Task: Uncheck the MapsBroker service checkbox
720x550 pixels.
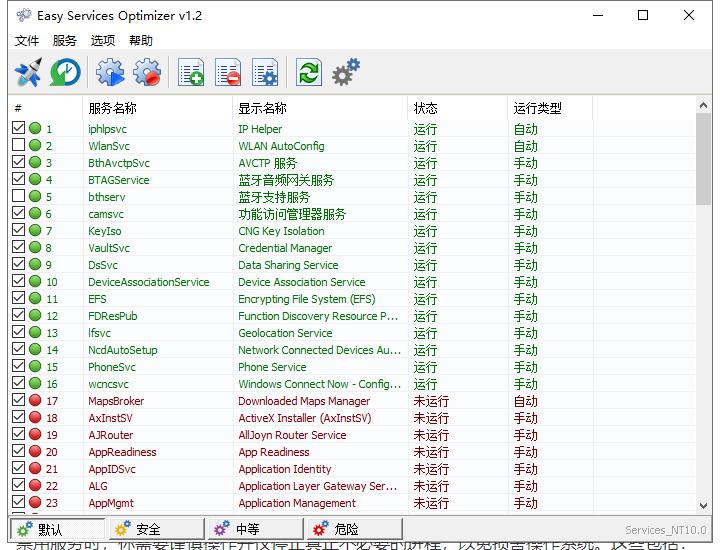Action: 18,401
